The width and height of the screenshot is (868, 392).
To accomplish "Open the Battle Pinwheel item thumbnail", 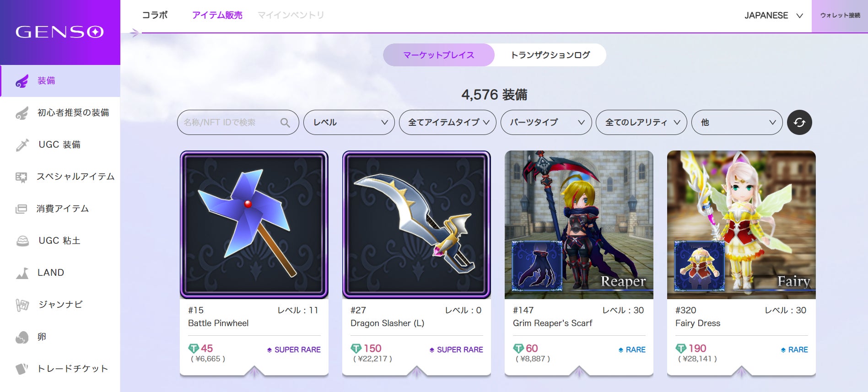I will click(x=254, y=225).
